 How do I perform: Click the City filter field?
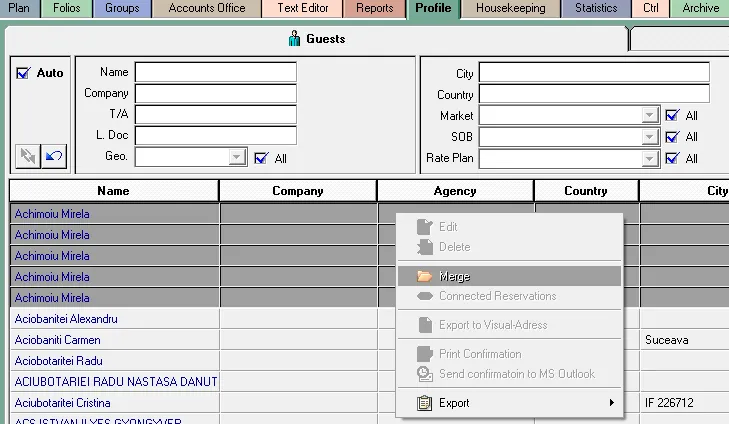click(x=594, y=73)
